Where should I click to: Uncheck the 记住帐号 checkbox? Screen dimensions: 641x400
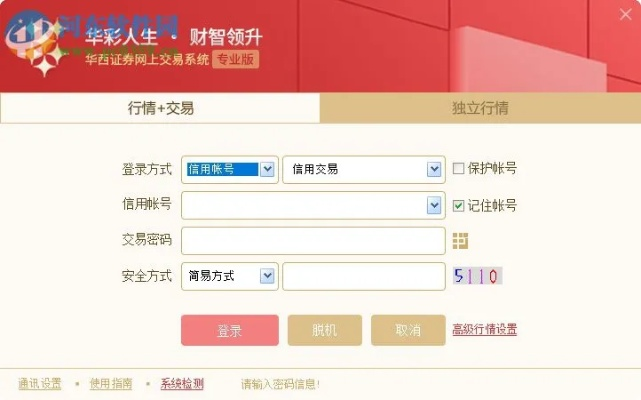click(459, 205)
